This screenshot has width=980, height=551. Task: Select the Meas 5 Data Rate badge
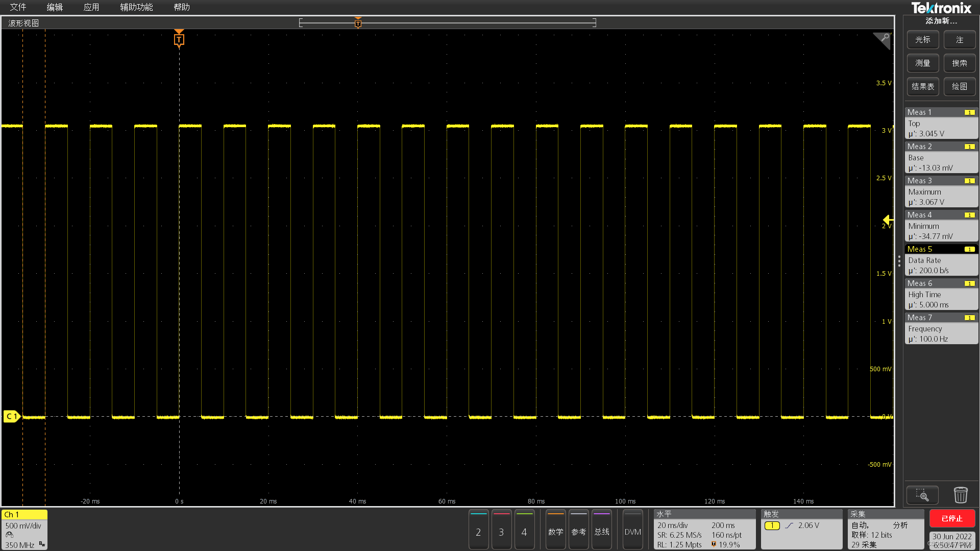click(941, 260)
